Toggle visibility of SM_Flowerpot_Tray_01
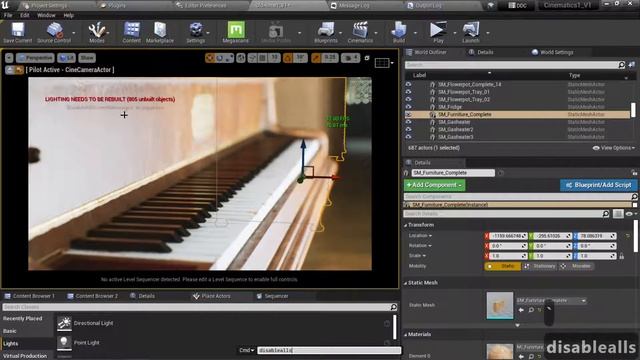640x360 pixels. point(408,92)
